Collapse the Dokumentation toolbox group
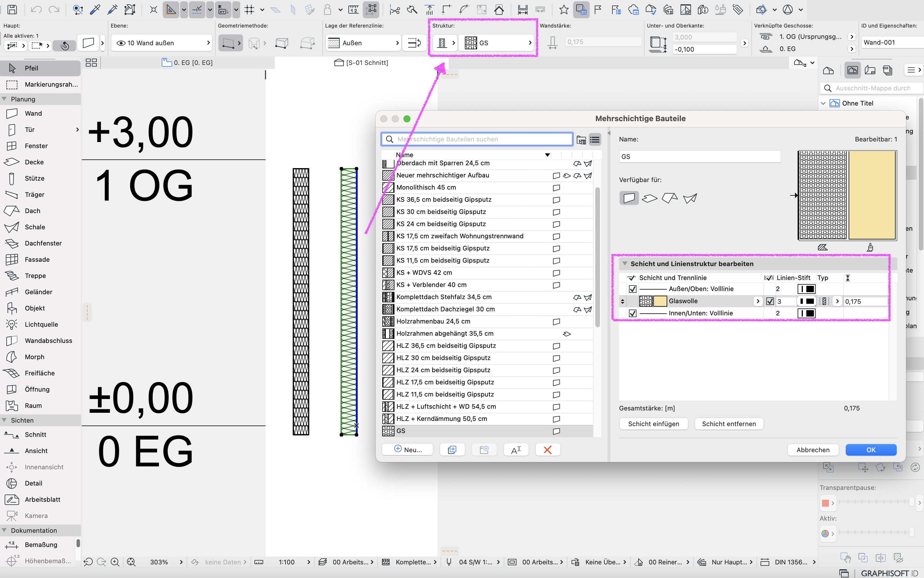 (5, 530)
